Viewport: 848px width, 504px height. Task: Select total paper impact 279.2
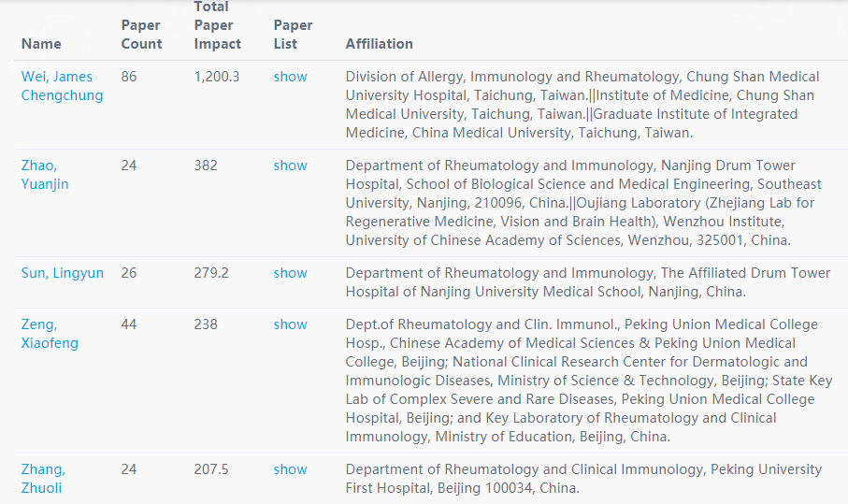tap(211, 273)
